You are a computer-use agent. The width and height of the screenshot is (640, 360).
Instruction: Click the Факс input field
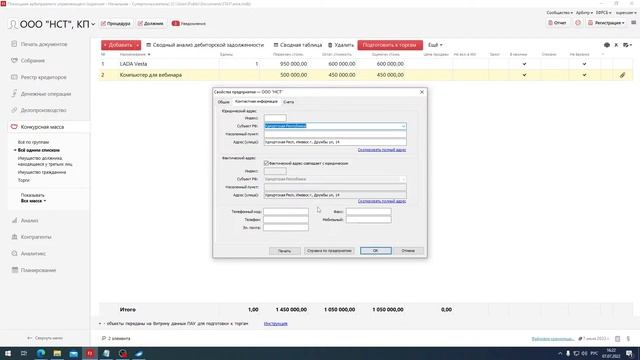[369, 212]
